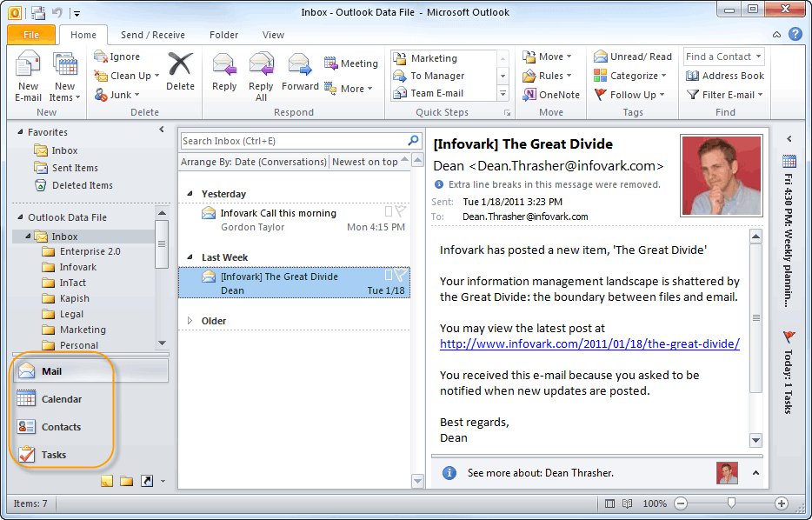Viewport: 812px width, 520px height.
Task: Flag the Great Divide message from Dean
Action: point(400,275)
